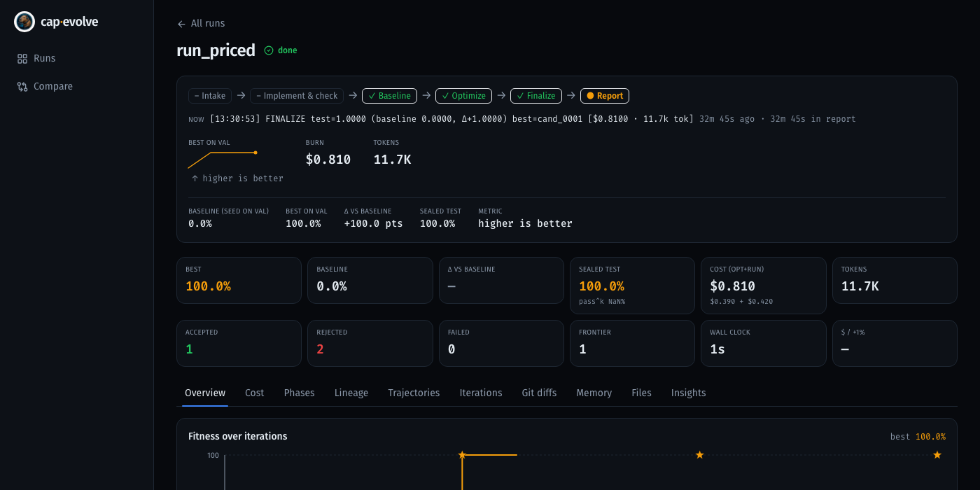980x490 pixels.
Task: Select the Baseline phase chip
Action: (x=389, y=96)
